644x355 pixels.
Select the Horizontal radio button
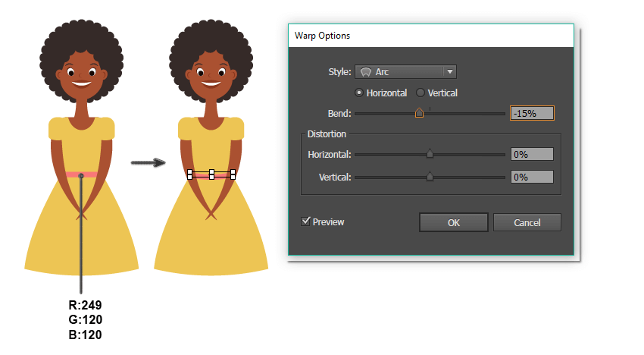[x=359, y=93]
